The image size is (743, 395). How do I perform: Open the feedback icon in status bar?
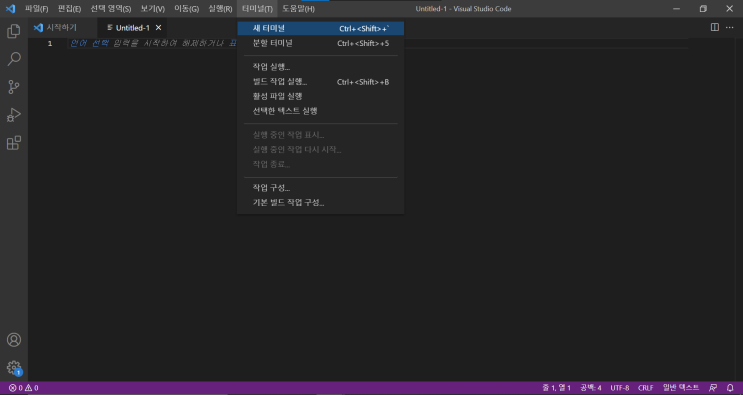coord(713,388)
